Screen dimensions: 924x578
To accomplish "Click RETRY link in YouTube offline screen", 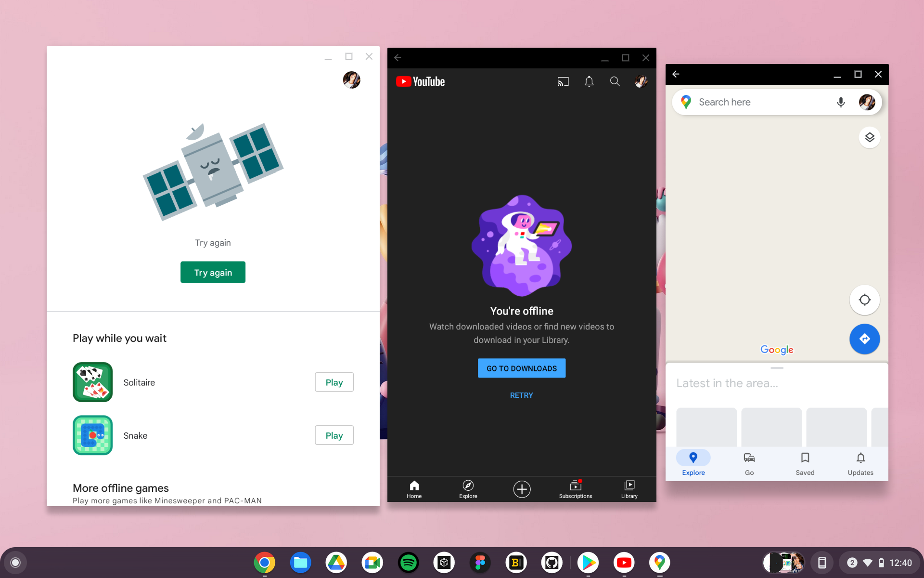I will click(x=521, y=395).
